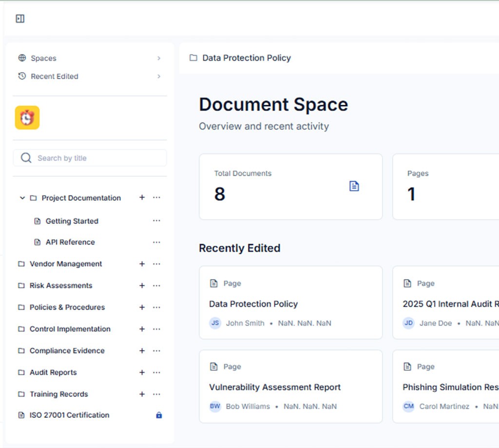The height and width of the screenshot is (448, 499).
Task: Open the Vulnerability Assessment Report card
Action: pyautogui.click(x=291, y=387)
